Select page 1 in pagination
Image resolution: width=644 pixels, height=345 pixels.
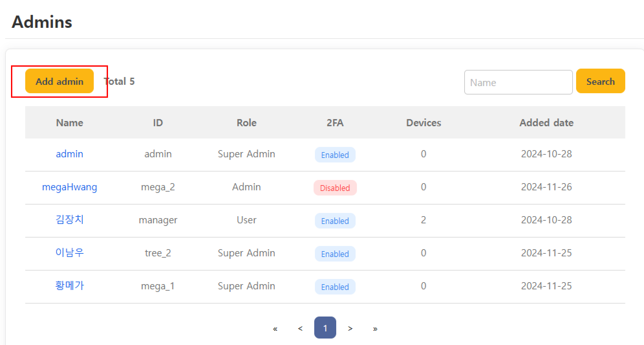coord(325,328)
